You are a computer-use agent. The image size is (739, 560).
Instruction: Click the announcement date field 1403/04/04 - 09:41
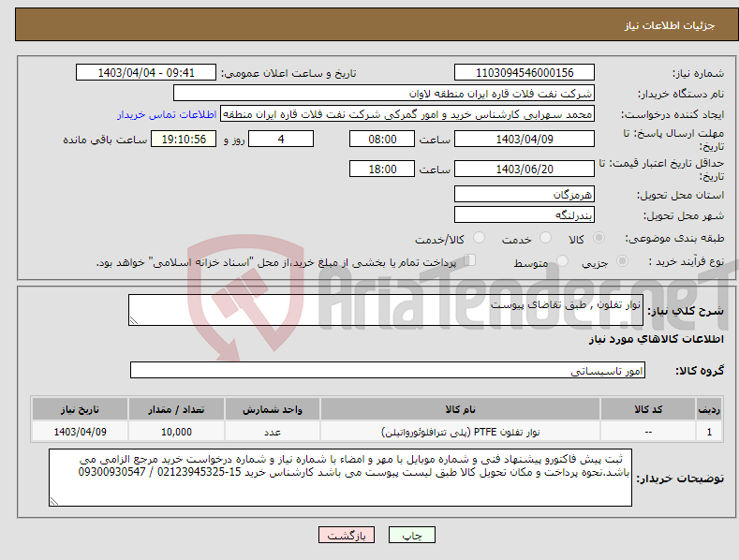(146, 73)
